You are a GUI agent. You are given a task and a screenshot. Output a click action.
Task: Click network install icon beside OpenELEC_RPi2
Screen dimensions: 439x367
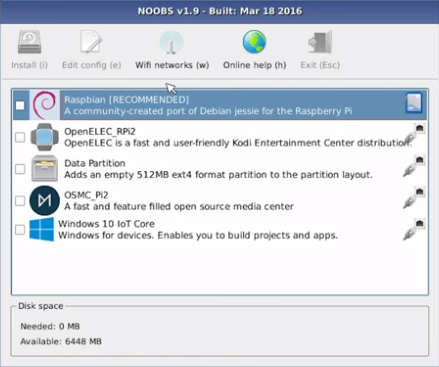tap(413, 134)
